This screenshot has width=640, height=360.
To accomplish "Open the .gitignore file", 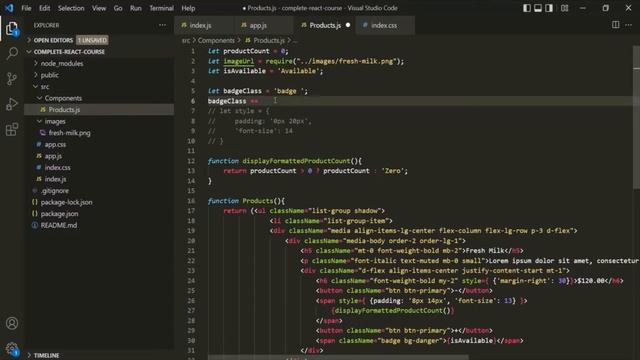I will pyautogui.click(x=55, y=191).
